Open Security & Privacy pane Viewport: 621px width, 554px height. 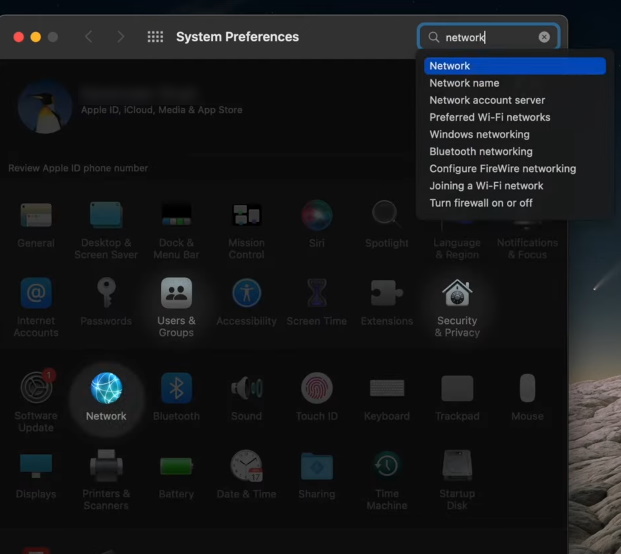(457, 293)
